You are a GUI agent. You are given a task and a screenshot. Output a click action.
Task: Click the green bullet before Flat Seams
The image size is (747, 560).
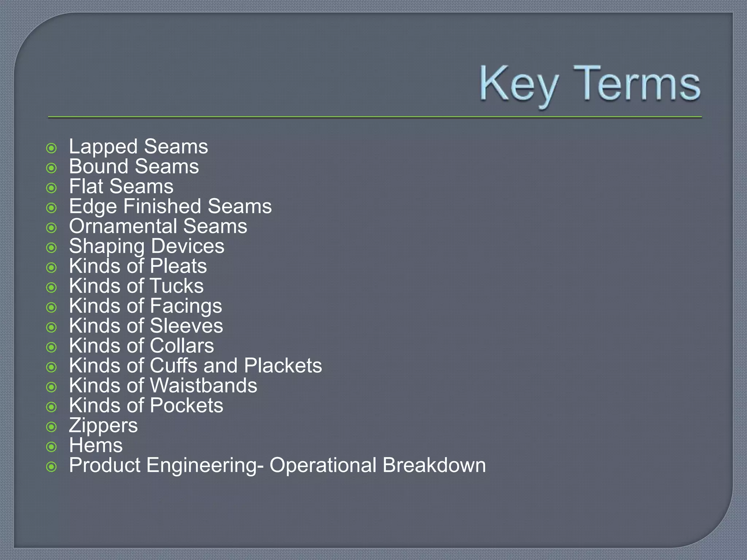(x=51, y=188)
